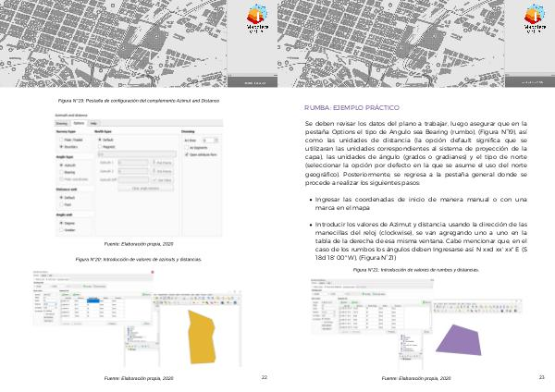
Task: Choose the Boundary survey type
Action: [x=61, y=145]
